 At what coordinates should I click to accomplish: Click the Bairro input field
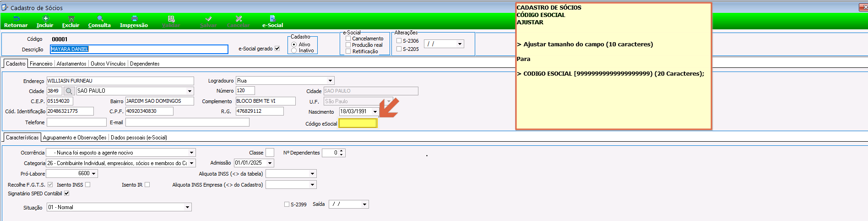click(x=159, y=101)
